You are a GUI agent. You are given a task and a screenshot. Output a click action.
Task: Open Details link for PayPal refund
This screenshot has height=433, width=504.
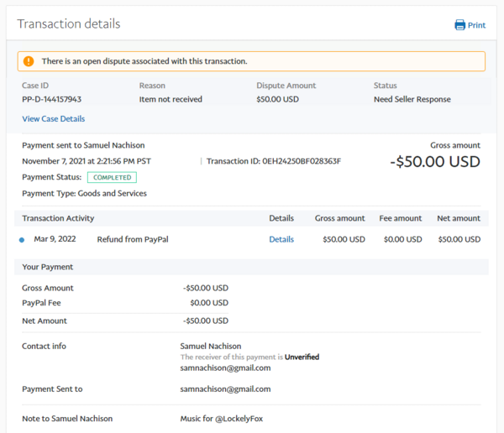(x=281, y=239)
